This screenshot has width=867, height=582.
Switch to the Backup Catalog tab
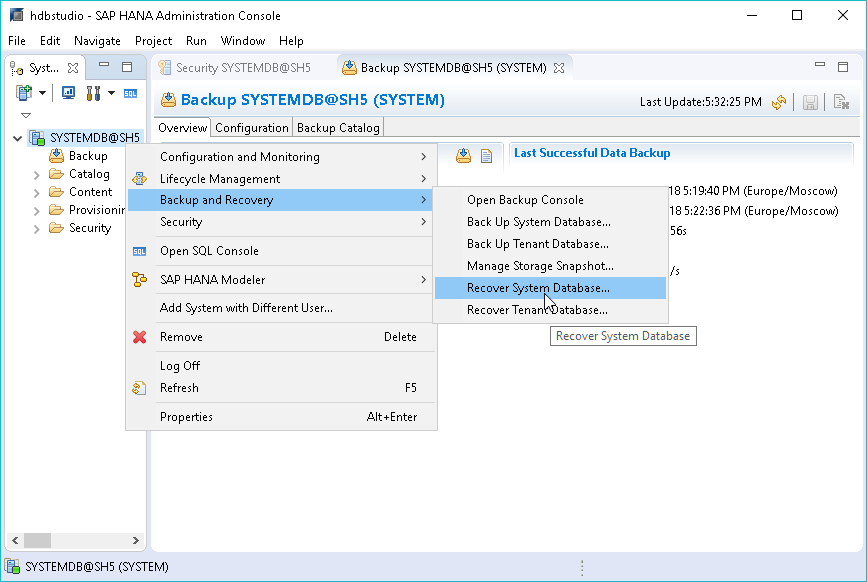338,128
